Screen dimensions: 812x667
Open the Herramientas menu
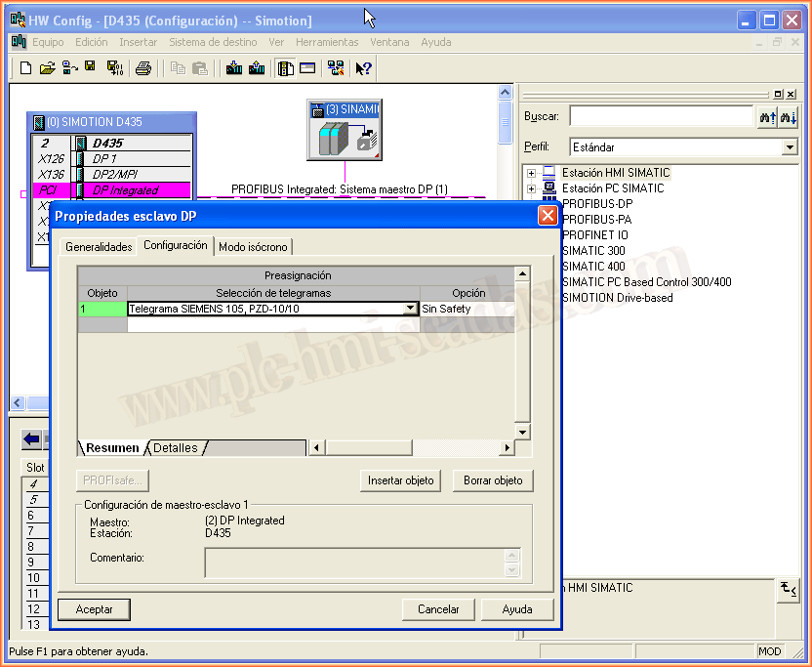click(327, 42)
